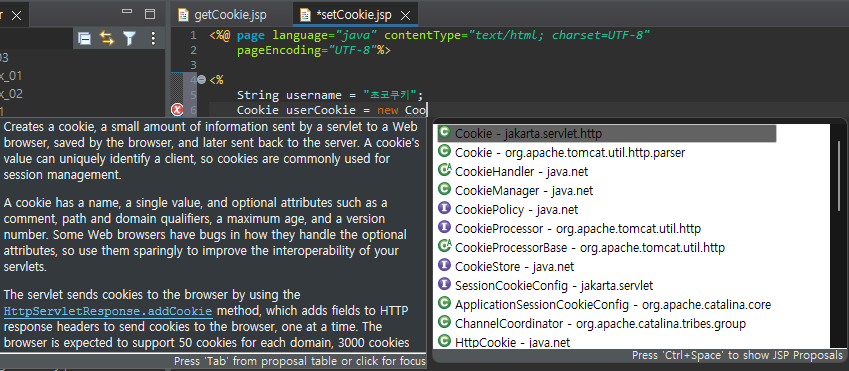Click class icon beside jakarta.servlet.http Cookie
The height and width of the screenshot is (371, 849).
point(444,132)
